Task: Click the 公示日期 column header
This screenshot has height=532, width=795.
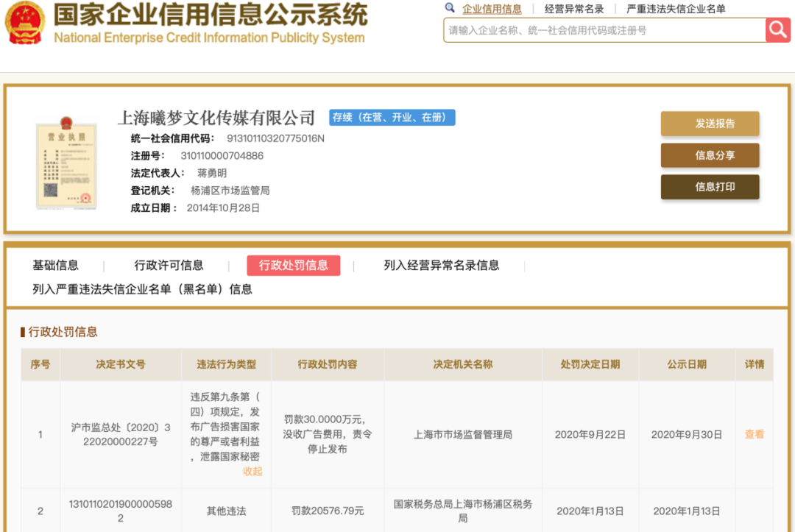Action: pyautogui.click(x=687, y=364)
